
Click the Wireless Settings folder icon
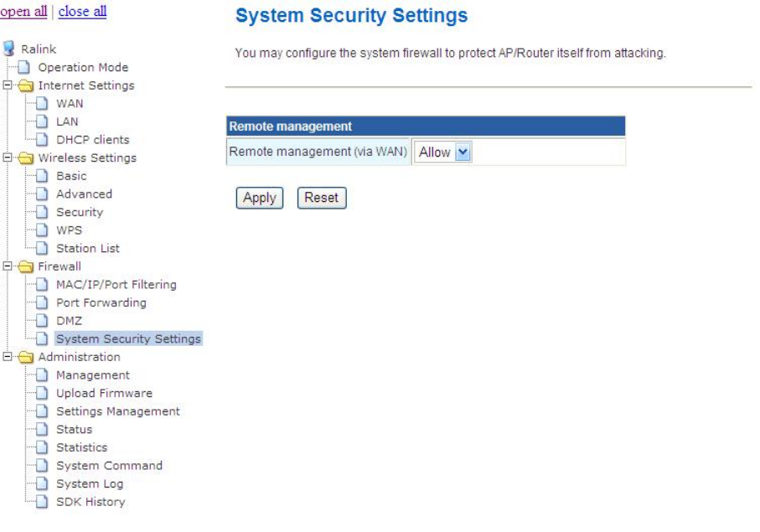28,158
